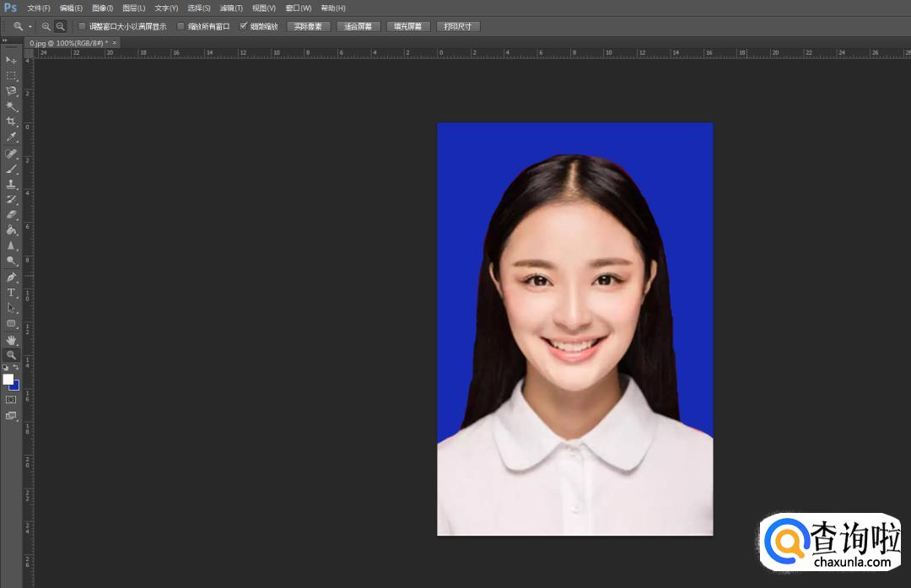Image resolution: width=911 pixels, height=588 pixels.
Task: Check the 缩放所有窗口 option
Action: (x=181, y=26)
